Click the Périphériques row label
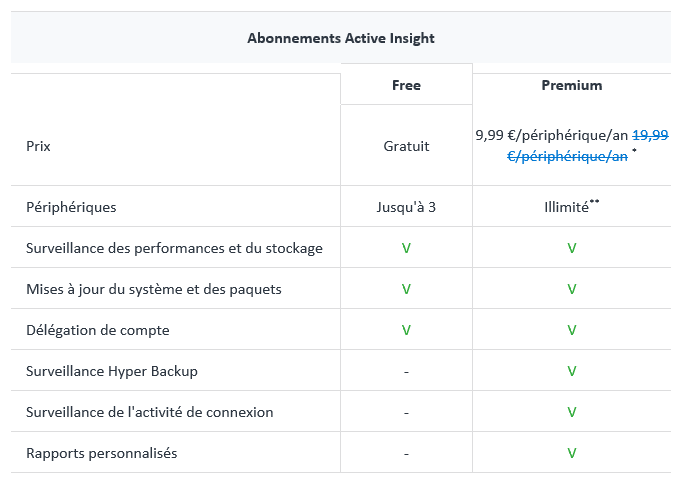The width and height of the screenshot is (683, 487). tap(71, 207)
